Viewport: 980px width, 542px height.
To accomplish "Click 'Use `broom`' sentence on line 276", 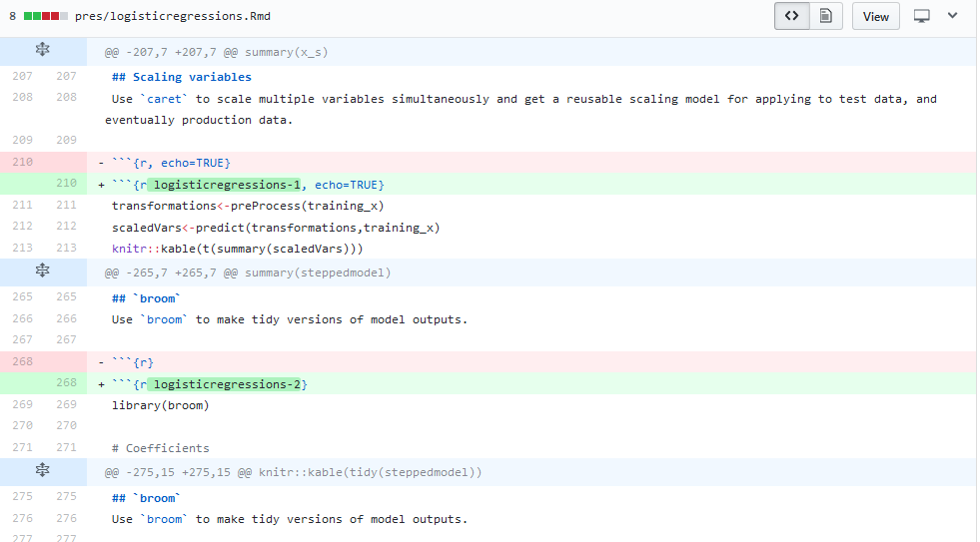I will [290, 519].
